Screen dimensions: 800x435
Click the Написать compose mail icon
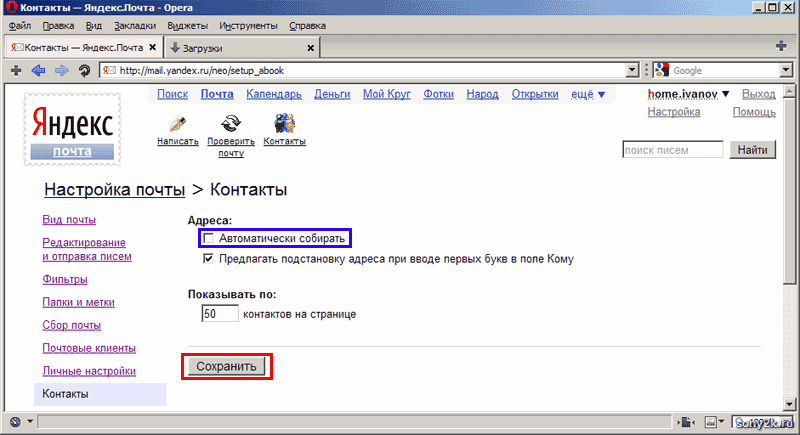point(178,124)
